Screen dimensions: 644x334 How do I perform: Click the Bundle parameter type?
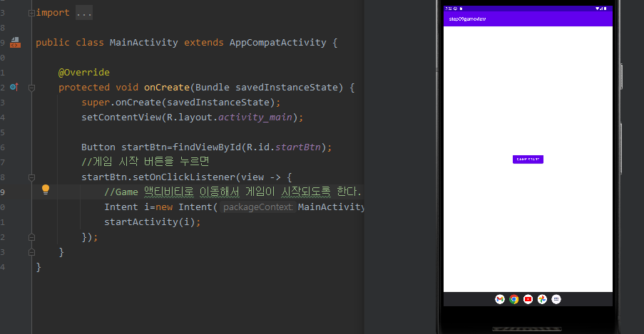(x=213, y=88)
